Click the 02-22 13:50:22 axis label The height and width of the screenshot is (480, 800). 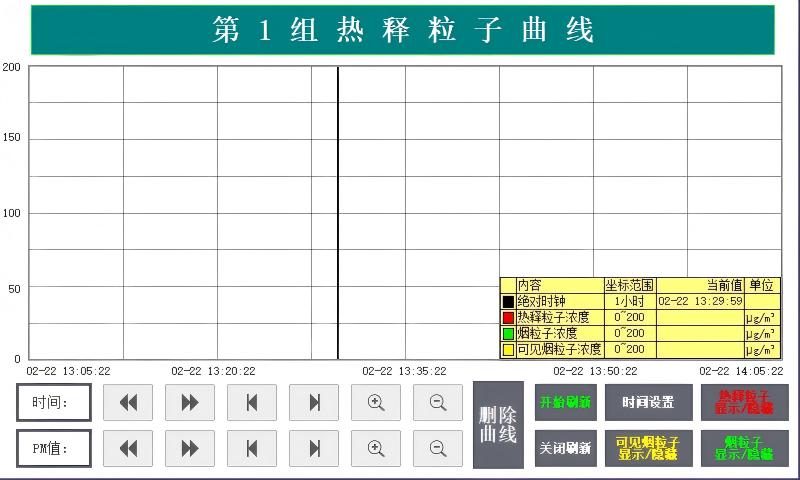[x=595, y=371]
